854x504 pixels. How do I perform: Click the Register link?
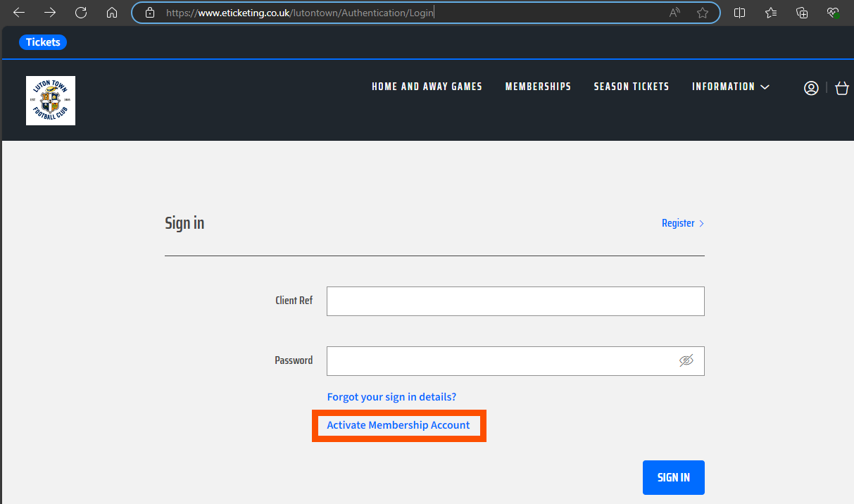[x=678, y=223]
